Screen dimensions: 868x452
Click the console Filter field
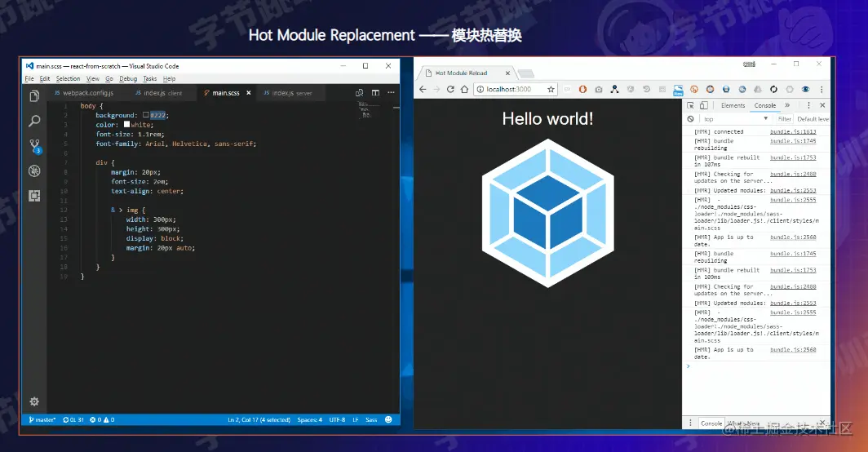[x=785, y=119]
